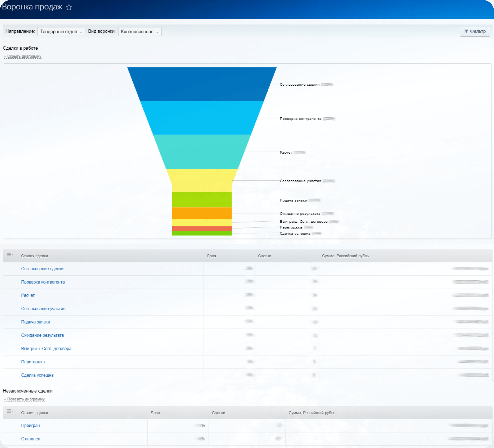The width and height of the screenshot is (494, 448).
Task: Open column settings icon of Незаключенные сделки table
Action: pos(10,411)
